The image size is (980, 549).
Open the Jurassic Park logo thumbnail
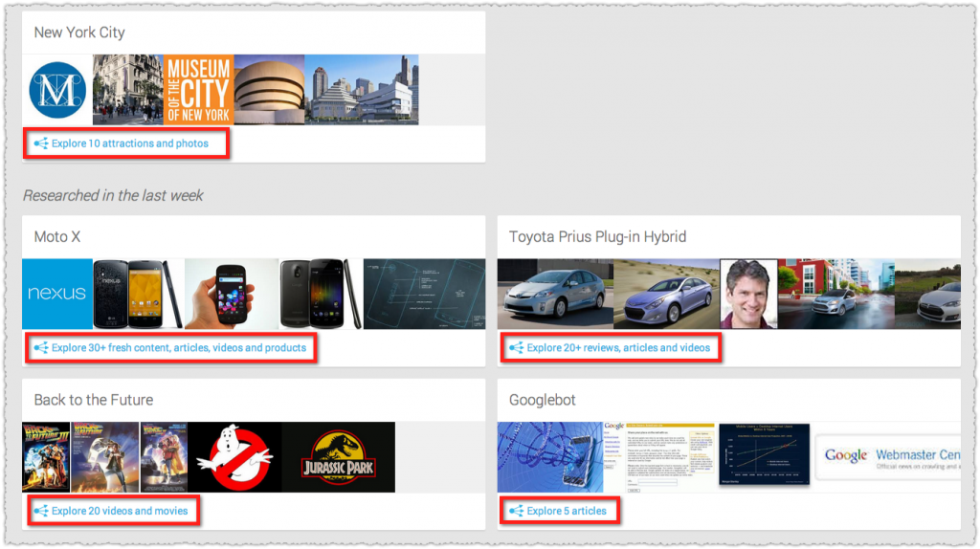click(338, 457)
